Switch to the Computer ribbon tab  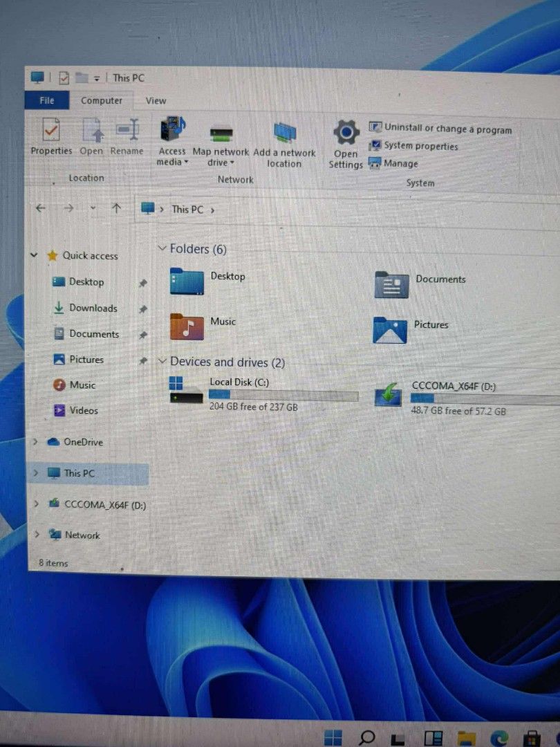pyautogui.click(x=102, y=100)
